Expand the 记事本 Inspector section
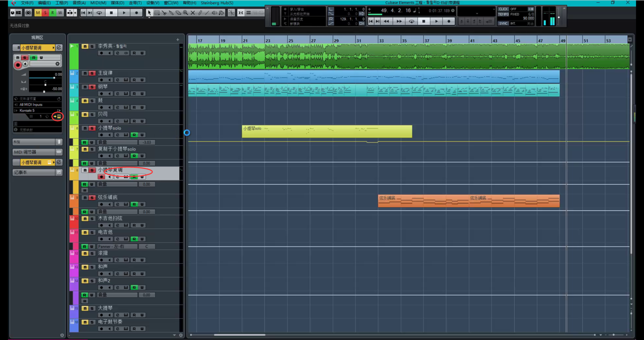Image resolution: width=644 pixels, height=340 pixels. click(x=37, y=172)
